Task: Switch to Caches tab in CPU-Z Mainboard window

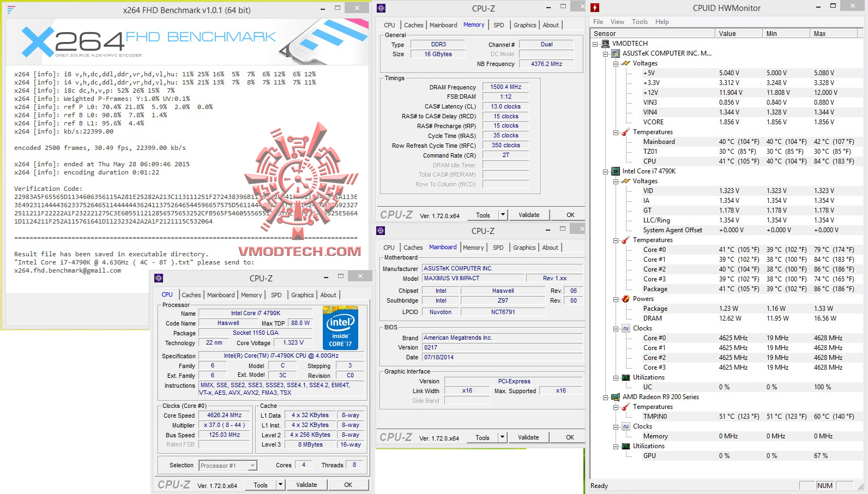Action: click(413, 248)
